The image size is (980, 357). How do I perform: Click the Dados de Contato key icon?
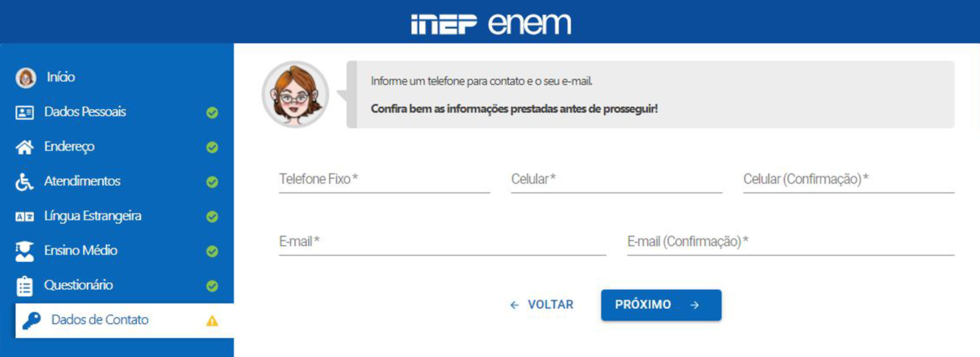pos(32,320)
